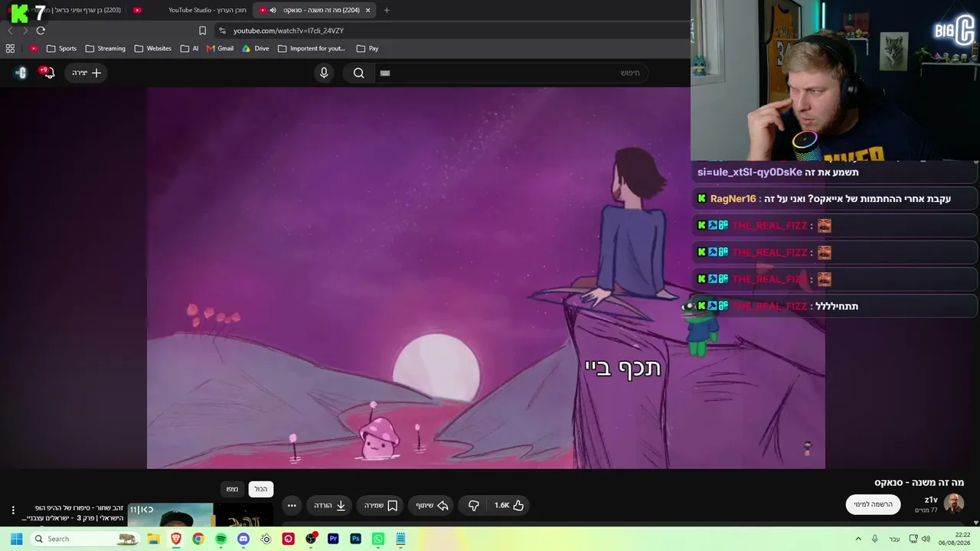Bookmark this page in the address bar
This screenshot has width=980, height=551.
point(202,31)
